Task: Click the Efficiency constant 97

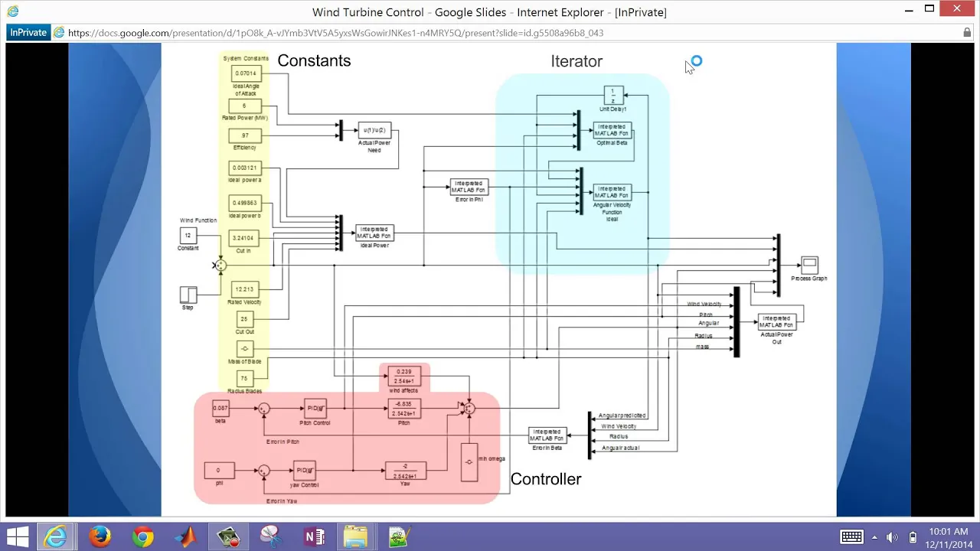Action: coord(245,135)
